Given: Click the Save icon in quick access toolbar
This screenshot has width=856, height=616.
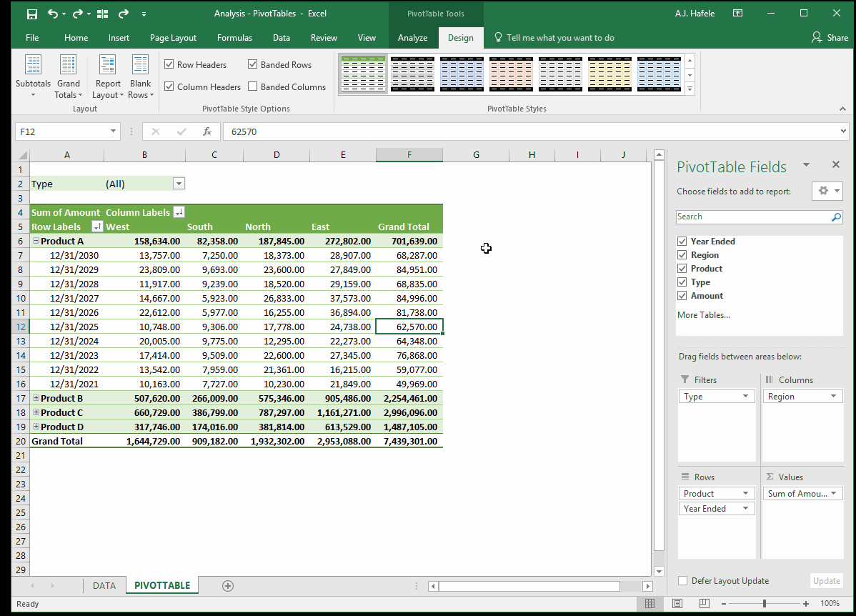Looking at the screenshot, I should pyautogui.click(x=32, y=14).
